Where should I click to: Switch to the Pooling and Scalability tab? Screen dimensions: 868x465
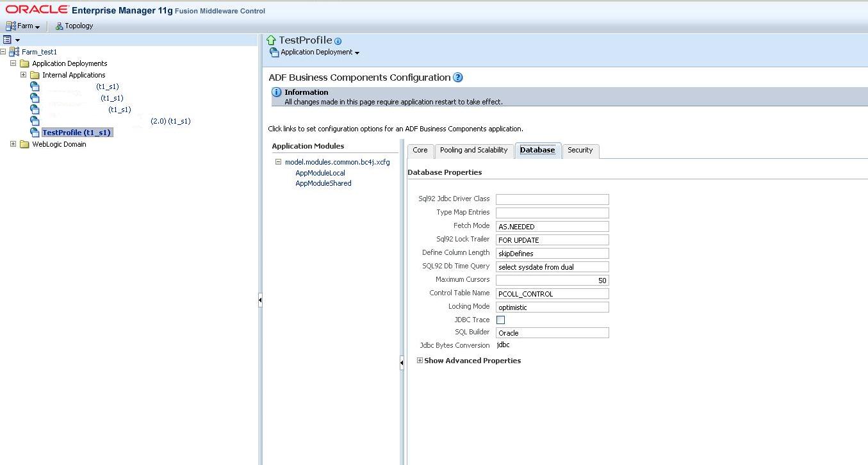tap(474, 151)
